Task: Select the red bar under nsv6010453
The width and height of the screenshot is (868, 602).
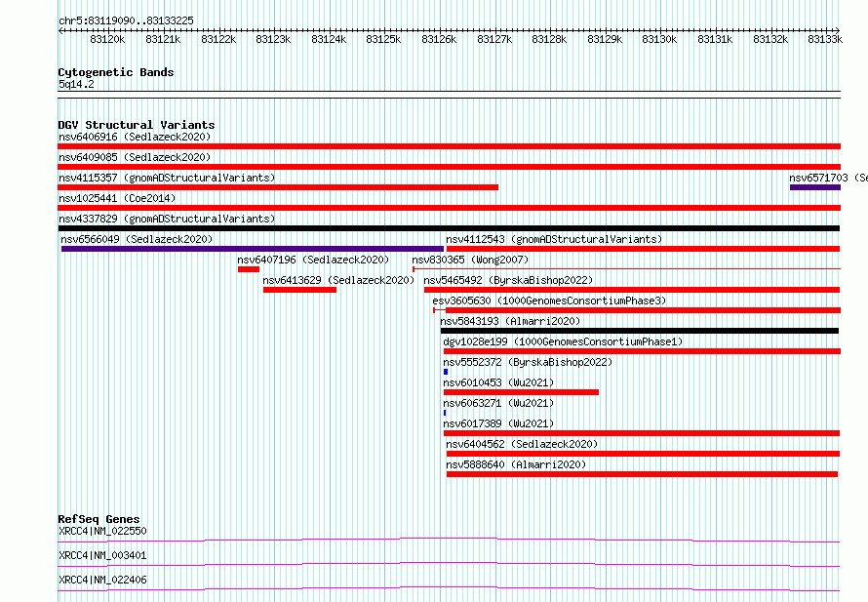Action: coord(521,392)
